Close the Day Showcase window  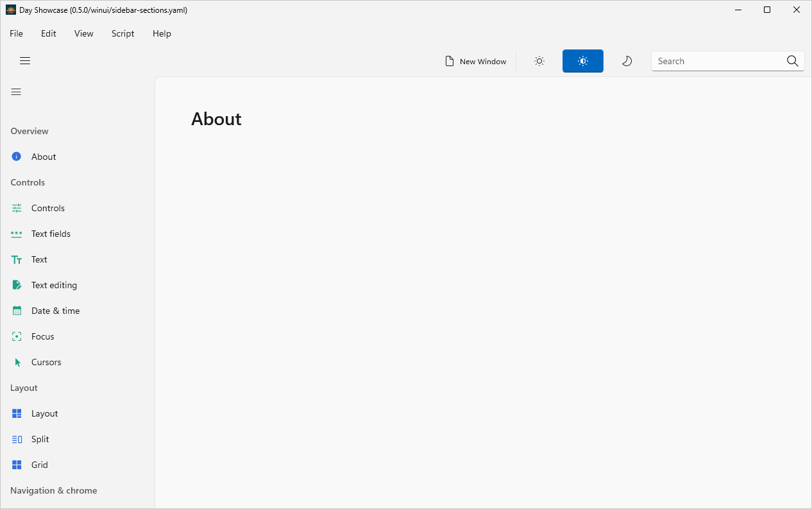797,10
